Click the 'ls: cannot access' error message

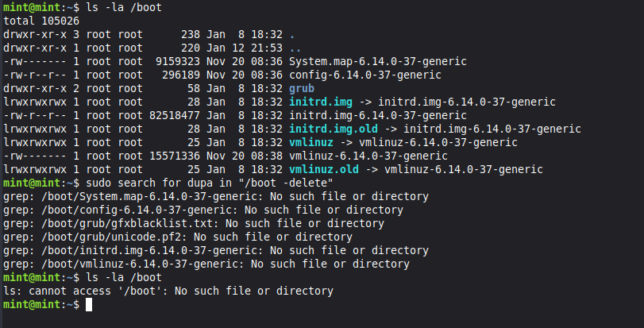click(168, 291)
